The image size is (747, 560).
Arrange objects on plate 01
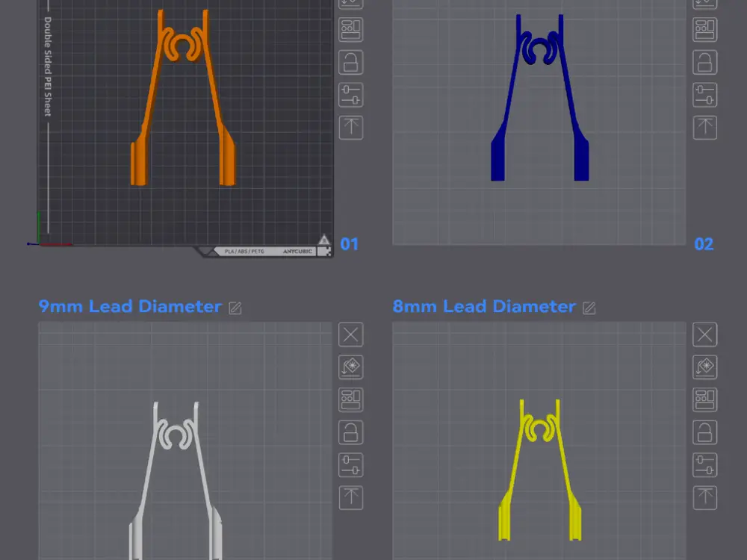click(x=350, y=30)
